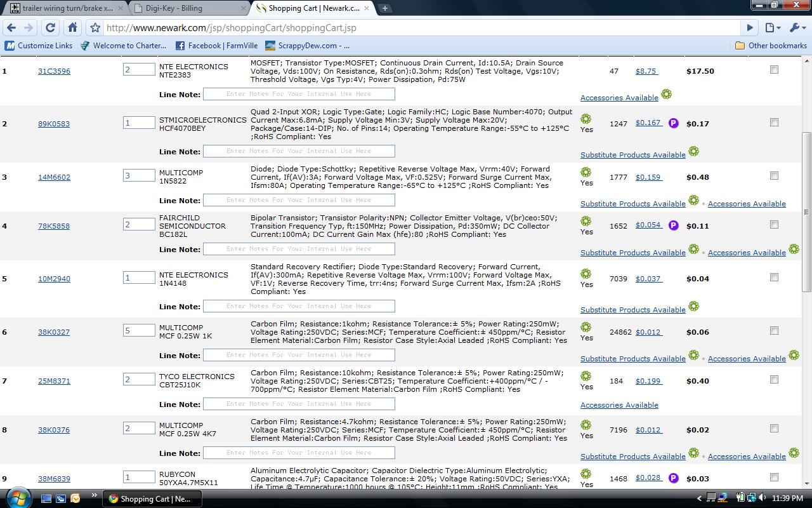Open part number 38M6839 link
This screenshot has height=508, width=812.
coord(54,479)
